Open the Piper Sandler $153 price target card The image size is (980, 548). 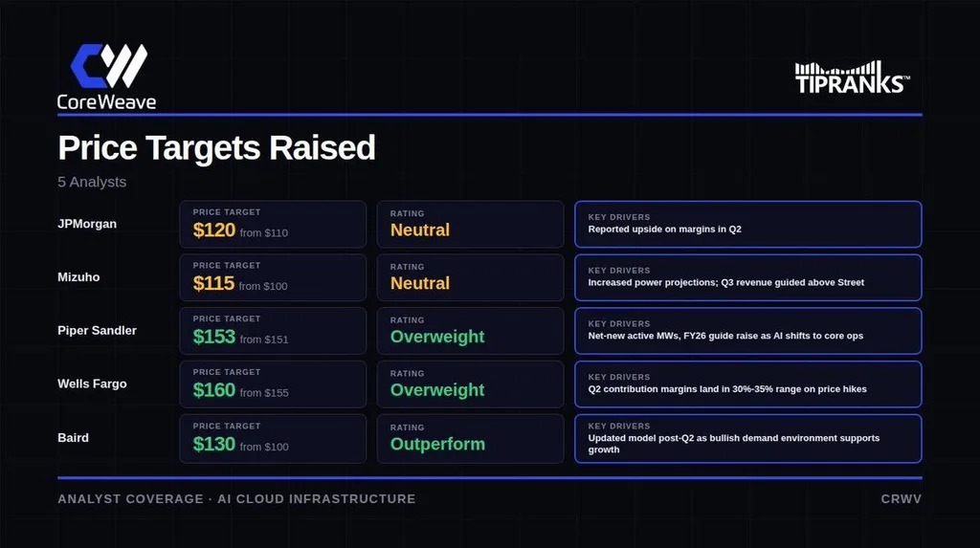click(x=273, y=331)
